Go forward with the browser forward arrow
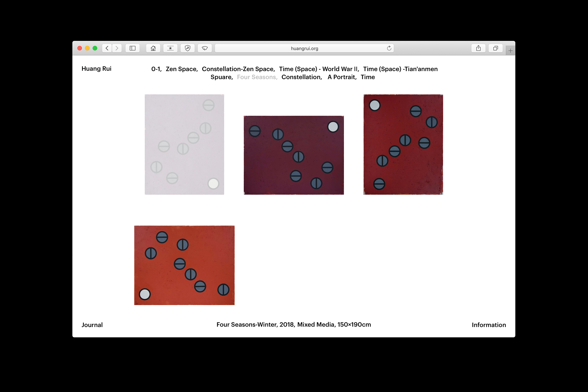 [117, 48]
